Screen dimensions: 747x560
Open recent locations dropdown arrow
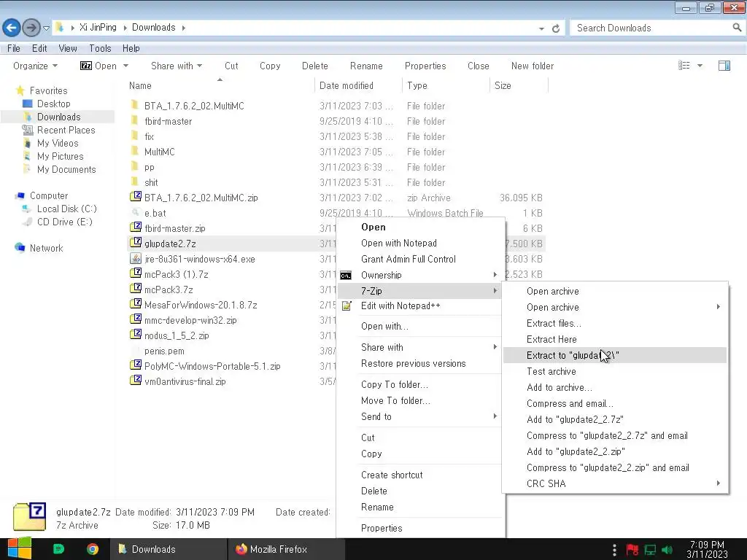pos(46,28)
